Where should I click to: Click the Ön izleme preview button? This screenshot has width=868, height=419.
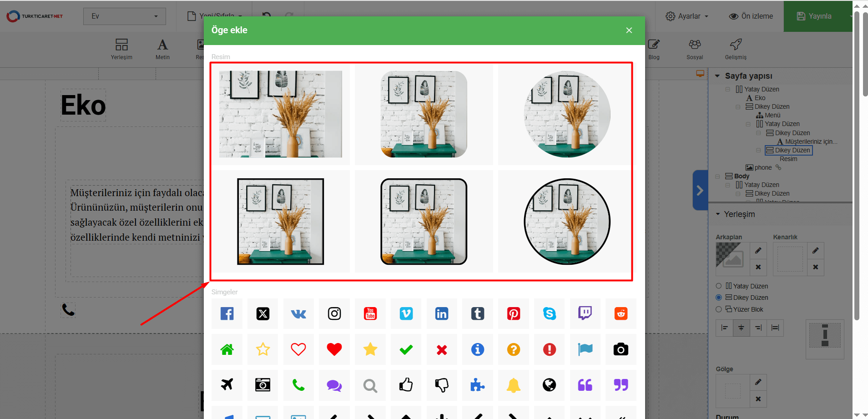[x=751, y=16]
